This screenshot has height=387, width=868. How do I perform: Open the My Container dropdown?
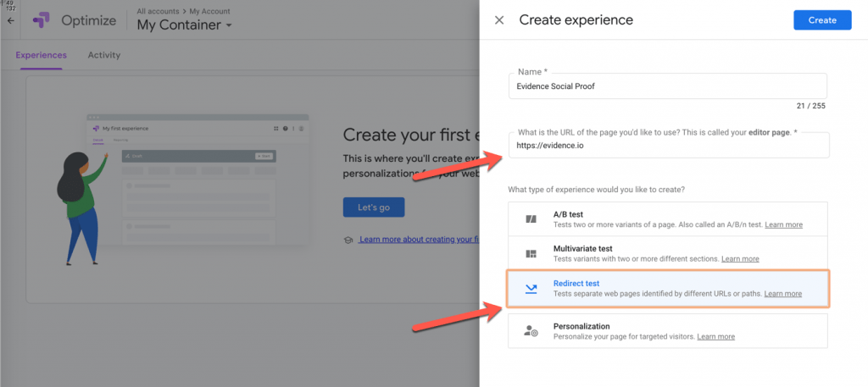pyautogui.click(x=185, y=25)
